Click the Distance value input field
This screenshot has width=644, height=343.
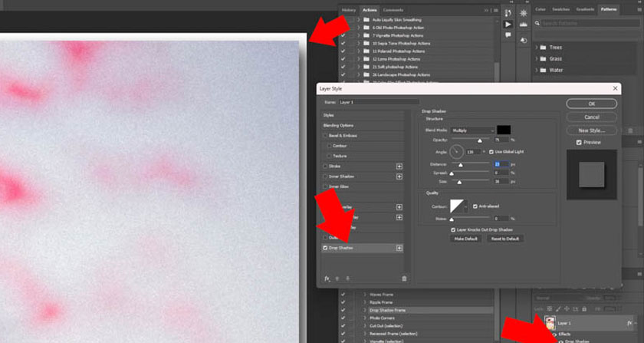click(x=501, y=164)
